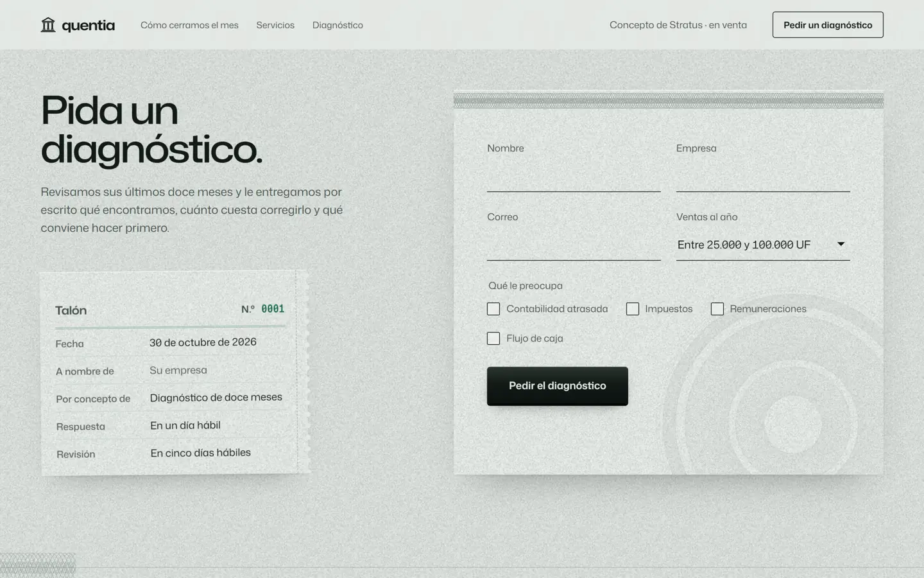Click the Revisión label on the stub
The height and width of the screenshot is (578, 924).
pyautogui.click(x=76, y=454)
